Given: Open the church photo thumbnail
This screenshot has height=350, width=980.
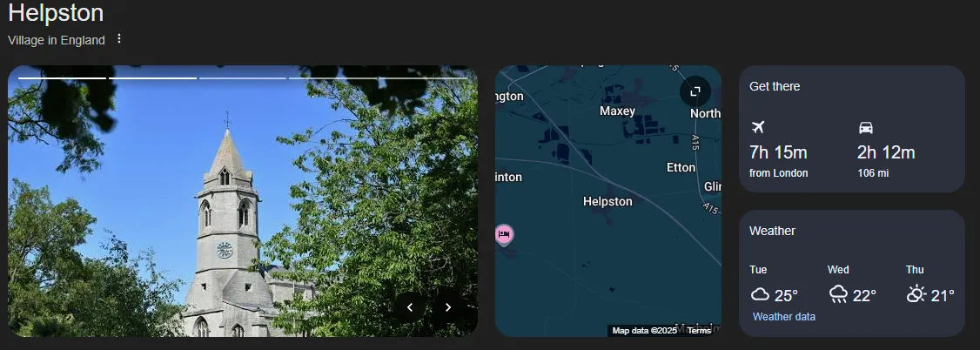Looking at the screenshot, I should (243, 201).
